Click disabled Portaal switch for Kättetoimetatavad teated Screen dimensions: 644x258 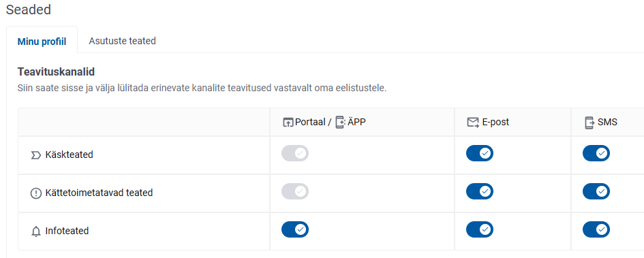coord(295,191)
